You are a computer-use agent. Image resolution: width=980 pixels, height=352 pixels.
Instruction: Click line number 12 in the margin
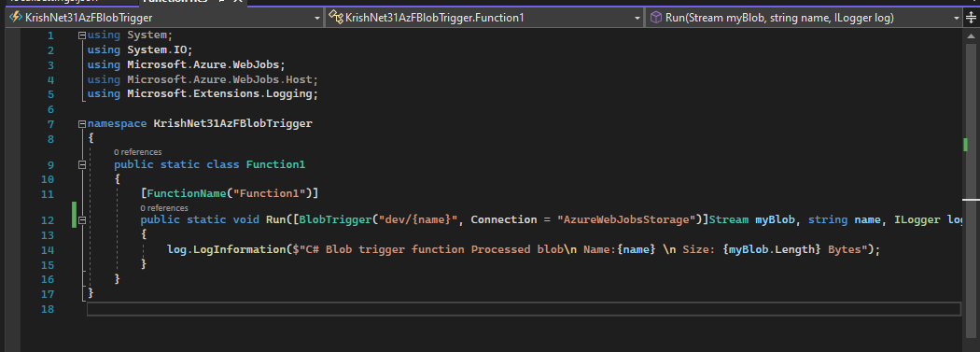click(x=48, y=220)
